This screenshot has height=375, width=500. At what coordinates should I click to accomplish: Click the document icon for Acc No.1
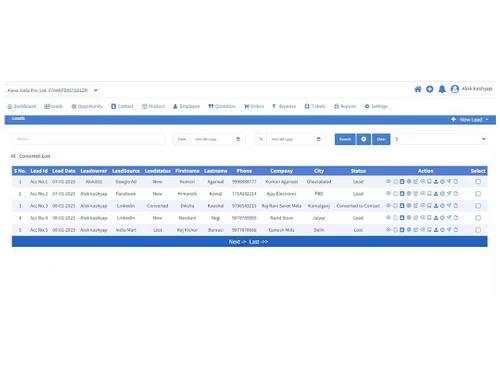click(x=456, y=182)
